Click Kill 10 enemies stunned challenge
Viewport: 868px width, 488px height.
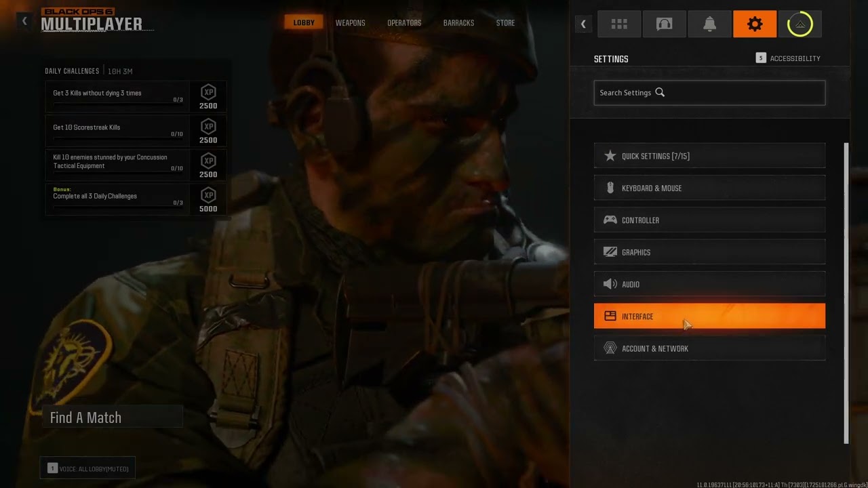[136, 163]
